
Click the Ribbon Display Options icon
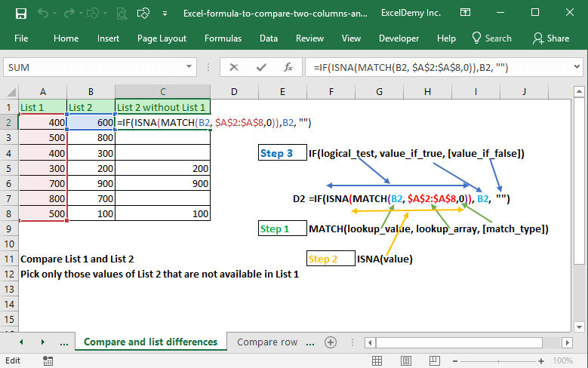[465, 13]
